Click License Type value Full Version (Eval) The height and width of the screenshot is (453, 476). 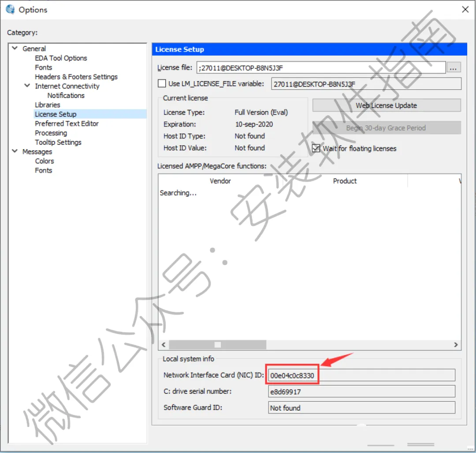[261, 112]
